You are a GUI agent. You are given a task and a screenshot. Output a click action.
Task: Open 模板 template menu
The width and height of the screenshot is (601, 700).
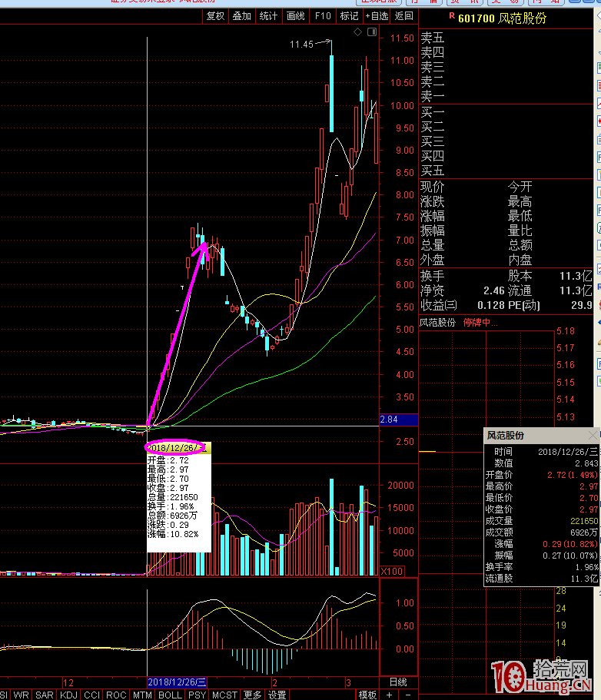(x=367, y=695)
